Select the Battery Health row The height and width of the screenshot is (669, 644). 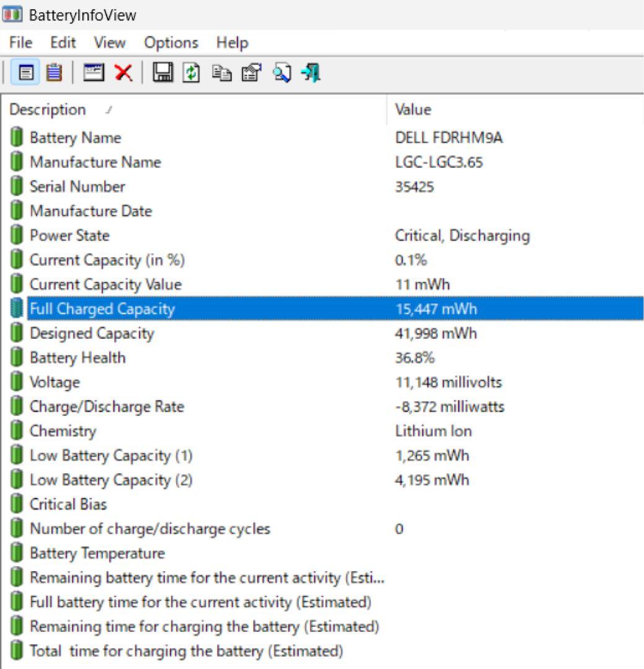[x=77, y=358]
